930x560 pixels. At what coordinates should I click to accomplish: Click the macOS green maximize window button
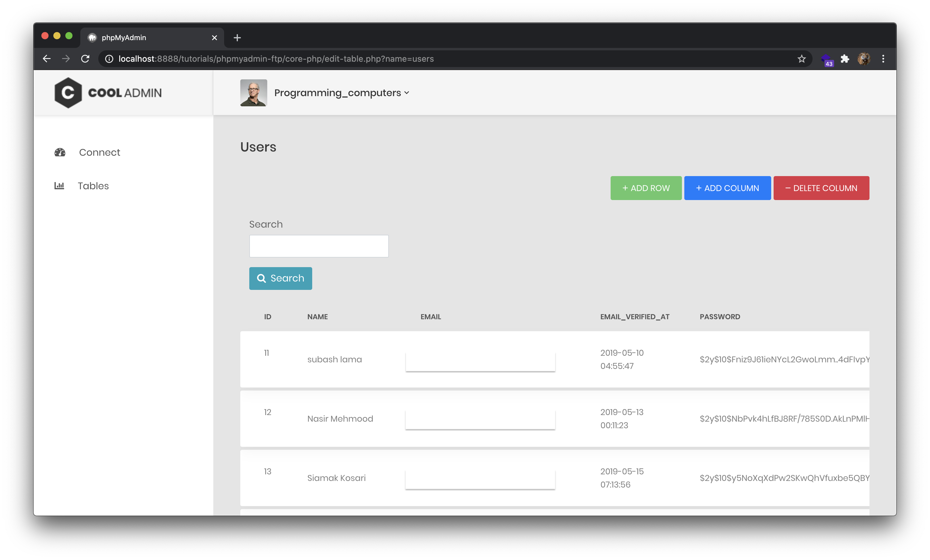coord(69,36)
